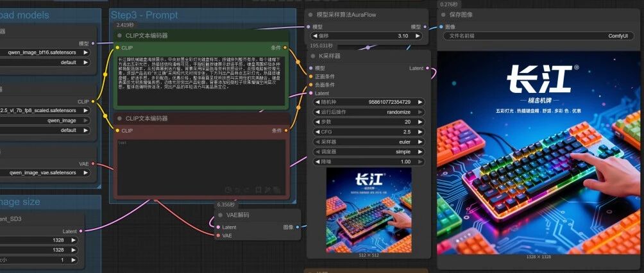Open qwen_image type dropdown
The image size is (644, 273).
[x=45, y=120]
